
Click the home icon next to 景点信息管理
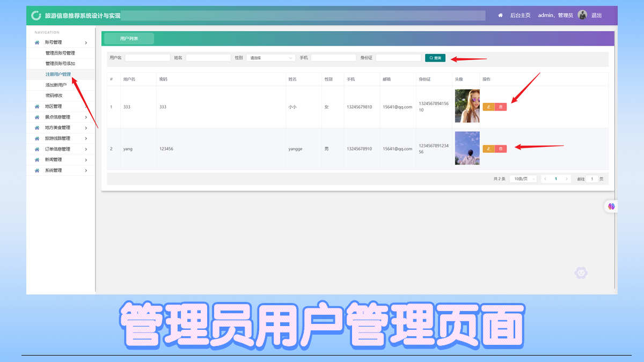[37, 117]
